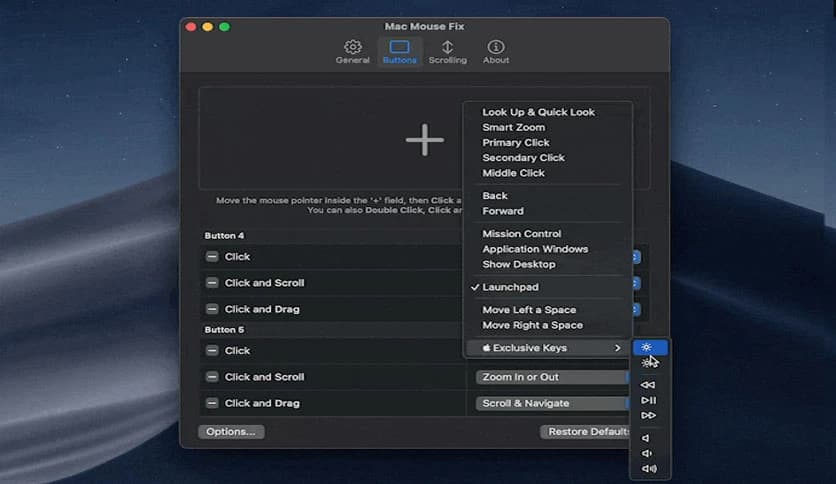Remove Button 4 Click action
Screen dimensions: 836x484
pyautogui.click(x=212, y=256)
